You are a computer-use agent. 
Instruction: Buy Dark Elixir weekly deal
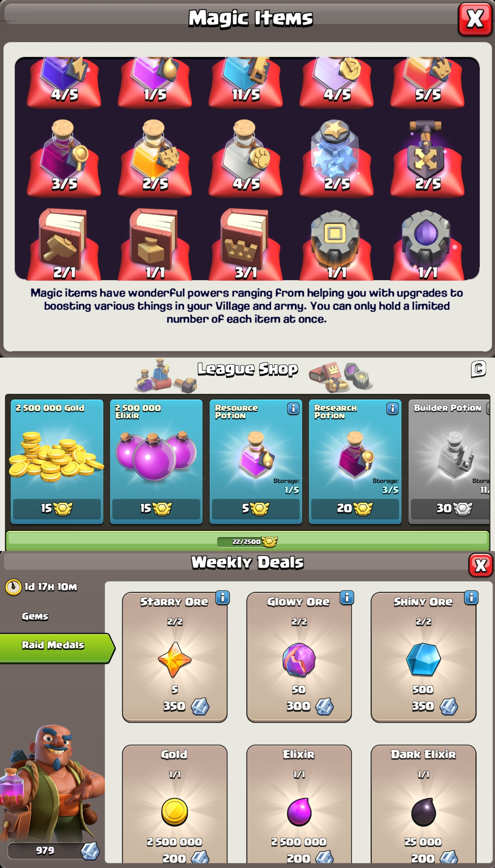423,805
